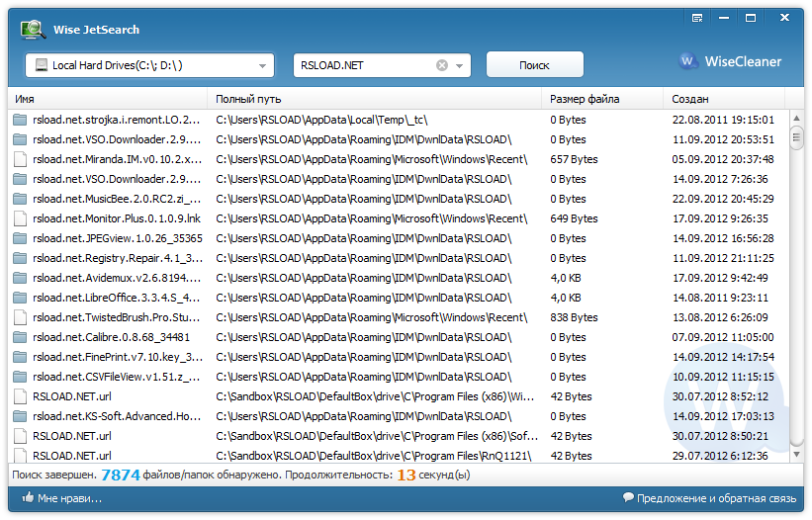
Task: Sort by the Полный путь column header
Action: [375, 99]
